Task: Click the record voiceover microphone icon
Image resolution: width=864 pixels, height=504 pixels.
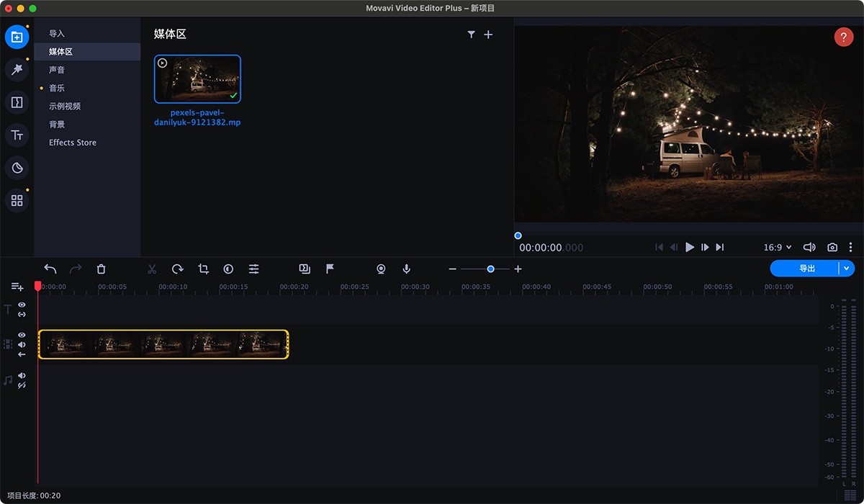Action: (x=407, y=269)
